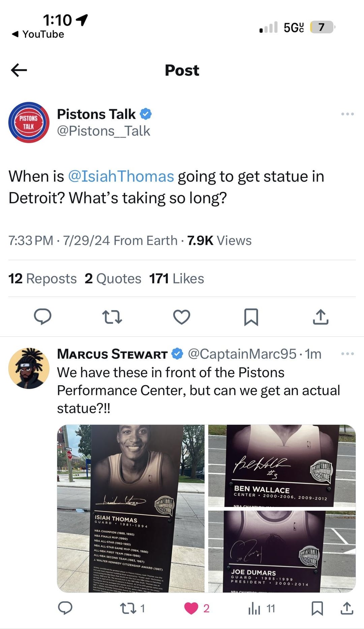Open more options on Marcus Stewart reply
This screenshot has width=364, height=629.
pyautogui.click(x=347, y=354)
